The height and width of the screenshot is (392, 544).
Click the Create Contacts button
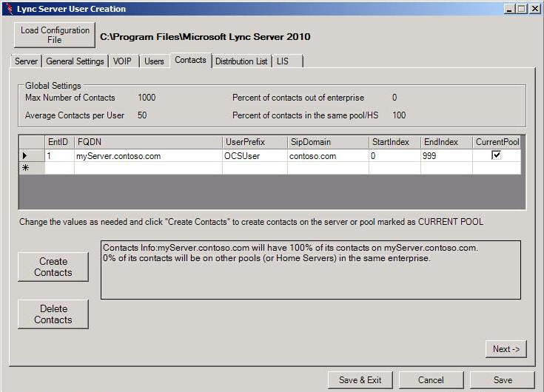pyautogui.click(x=53, y=267)
